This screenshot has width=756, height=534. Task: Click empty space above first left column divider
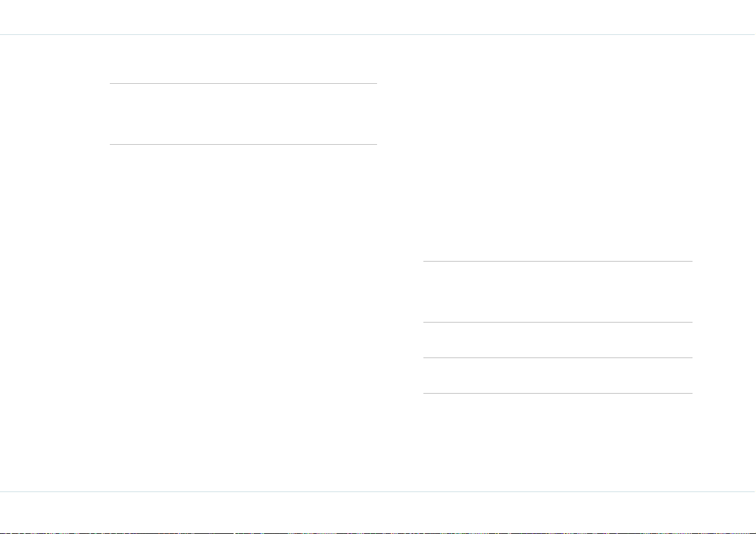243,59
